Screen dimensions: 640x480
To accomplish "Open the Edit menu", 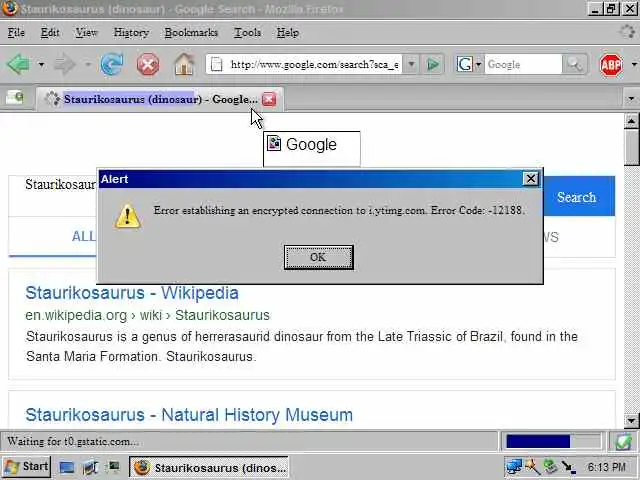I will pos(50,32).
